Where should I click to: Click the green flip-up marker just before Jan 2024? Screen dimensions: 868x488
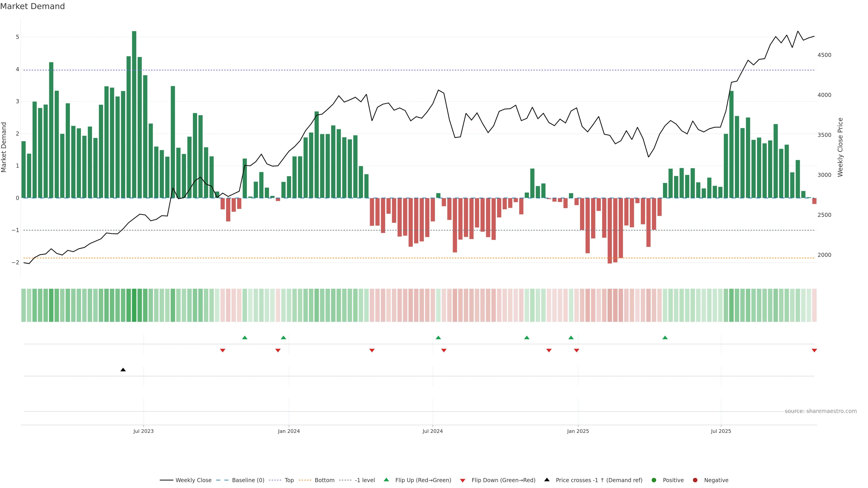[283, 338]
